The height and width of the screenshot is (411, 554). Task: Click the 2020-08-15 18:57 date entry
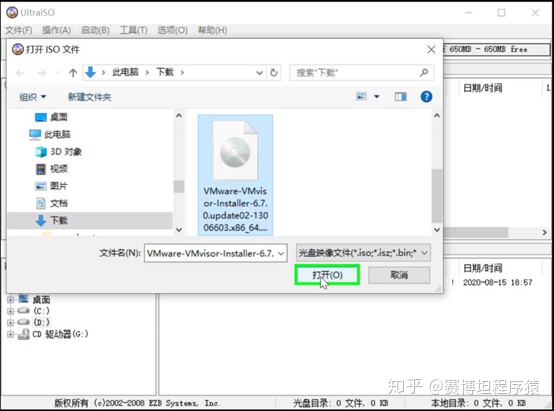point(497,282)
